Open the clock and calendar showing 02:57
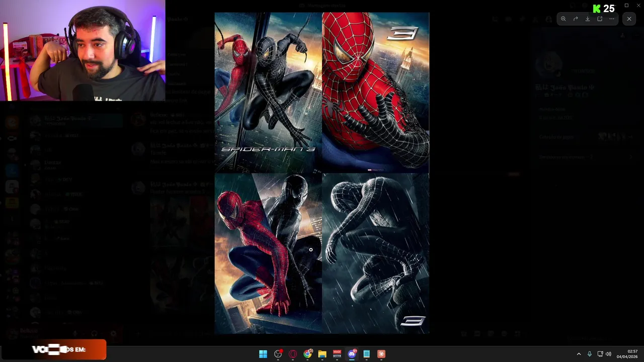This screenshot has width=644, height=362. pyautogui.click(x=627, y=354)
